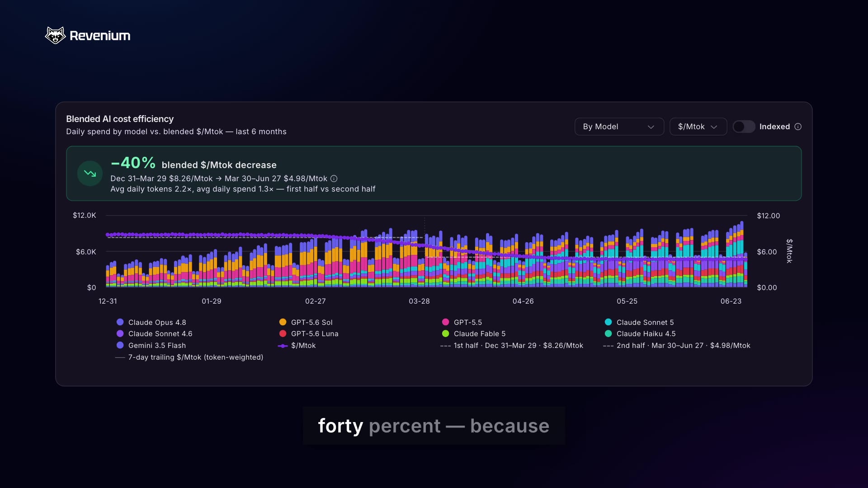Click the 02-27 x-axis date label
The image size is (868, 488).
tap(316, 301)
